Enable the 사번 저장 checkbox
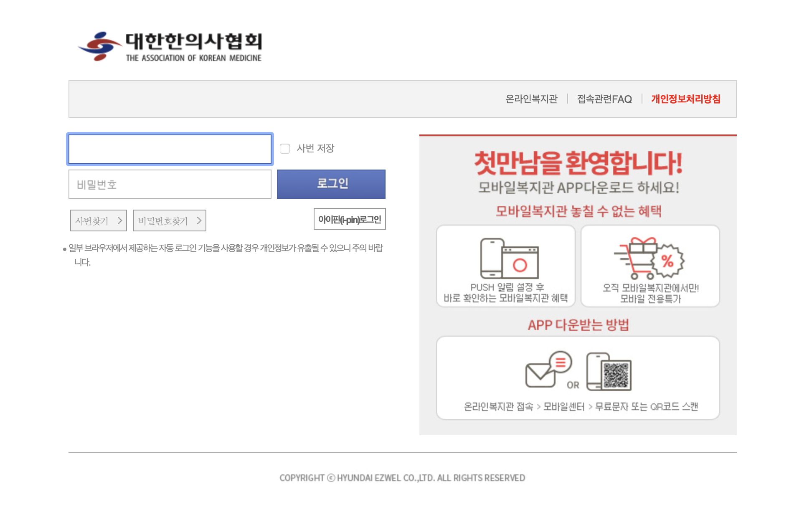This screenshot has height=517, width=812. [285, 149]
